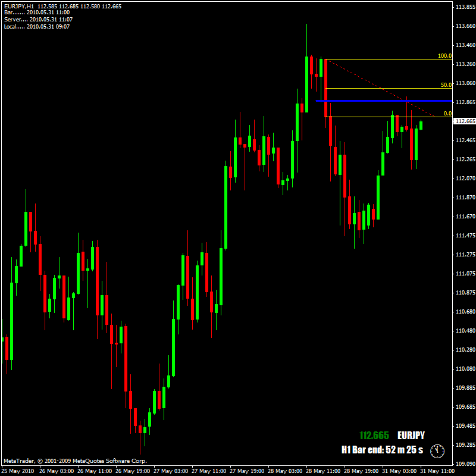Click the green 112.665 bid price
Screen dimensions: 476x476
(374, 436)
